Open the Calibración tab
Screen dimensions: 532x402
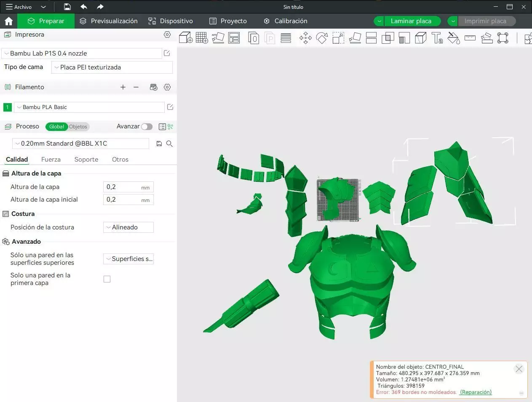pos(286,21)
